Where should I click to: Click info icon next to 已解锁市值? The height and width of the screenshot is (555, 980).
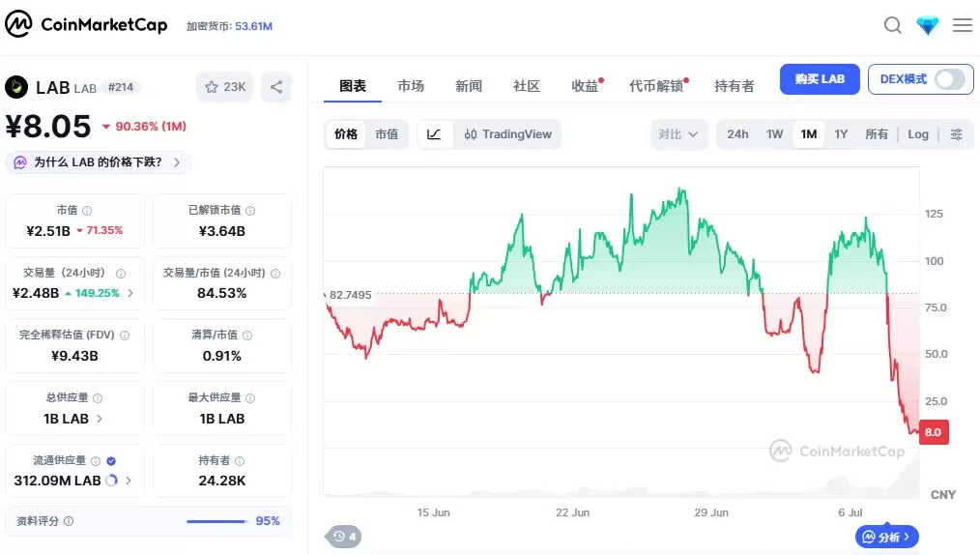[250, 211]
